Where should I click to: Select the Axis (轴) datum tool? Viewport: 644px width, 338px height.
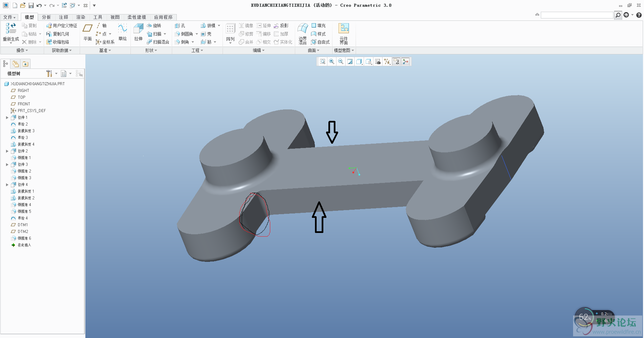click(101, 26)
